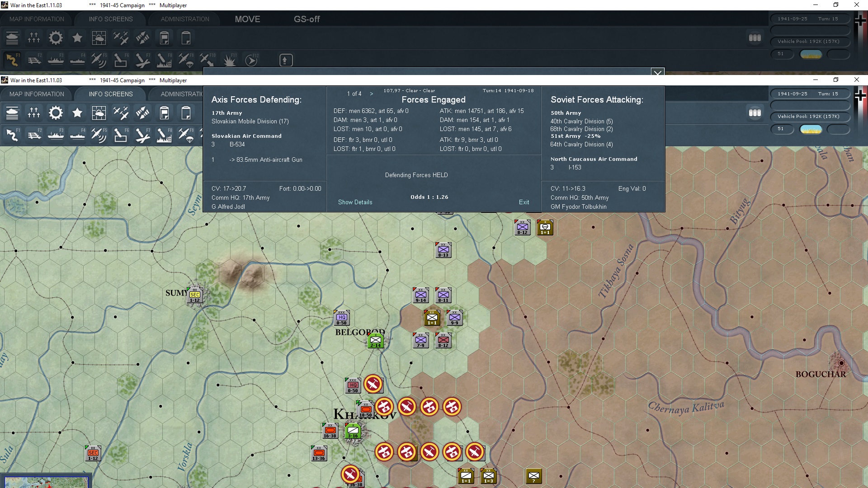Click the blue-yellow indicator right of 51, lower window
The height and width of the screenshot is (488, 868).
tap(811, 129)
